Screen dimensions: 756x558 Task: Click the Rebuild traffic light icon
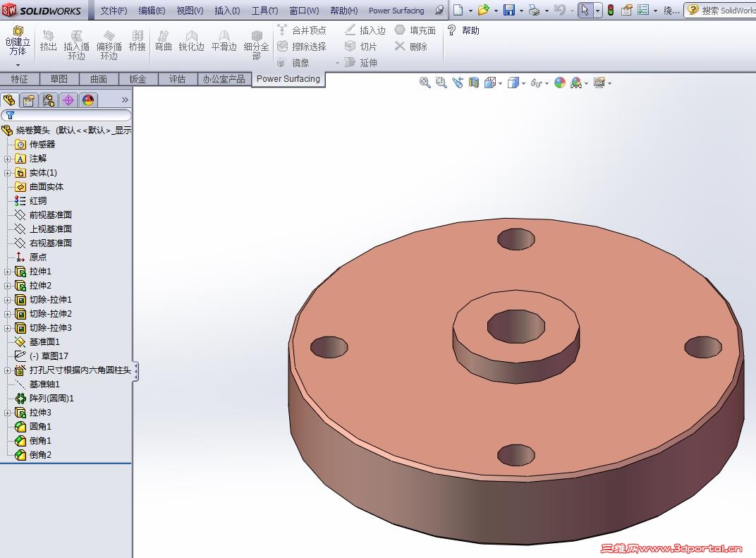click(x=611, y=10)
